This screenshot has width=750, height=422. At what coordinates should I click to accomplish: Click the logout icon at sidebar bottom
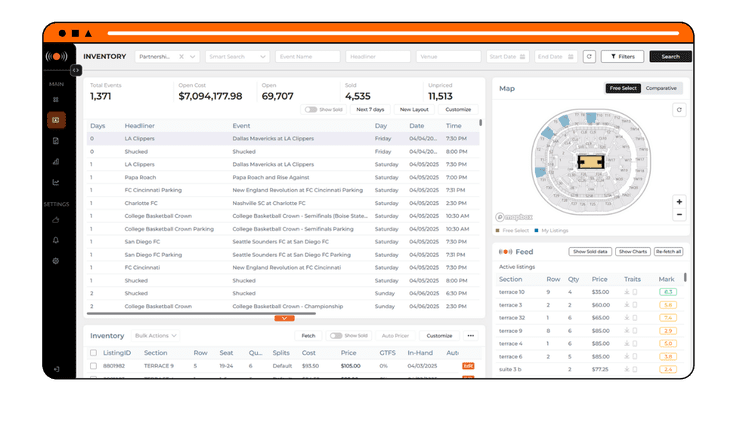point(56,369)
